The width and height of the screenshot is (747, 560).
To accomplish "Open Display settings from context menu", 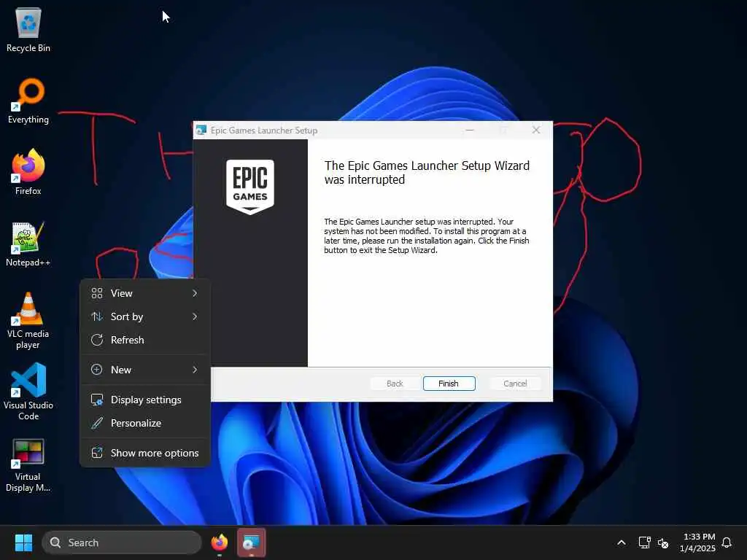I will pos(145,400).
